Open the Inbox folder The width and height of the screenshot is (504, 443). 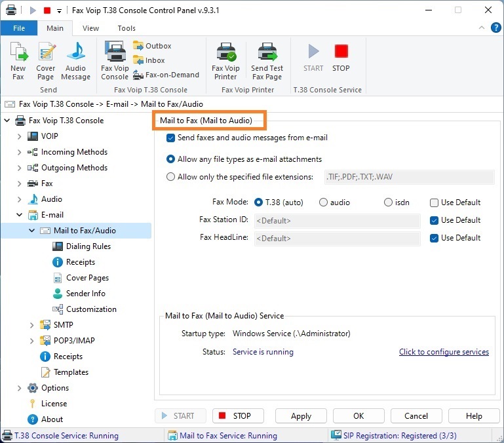(149, 60)
